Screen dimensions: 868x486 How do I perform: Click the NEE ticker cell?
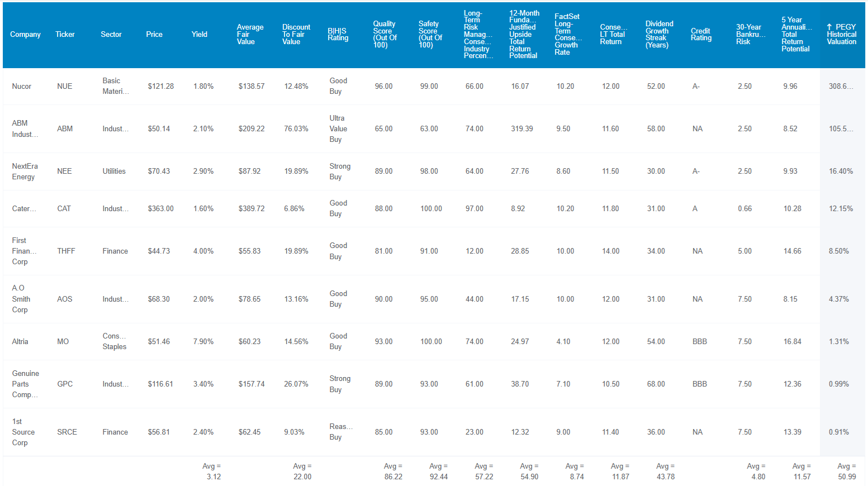64,171
